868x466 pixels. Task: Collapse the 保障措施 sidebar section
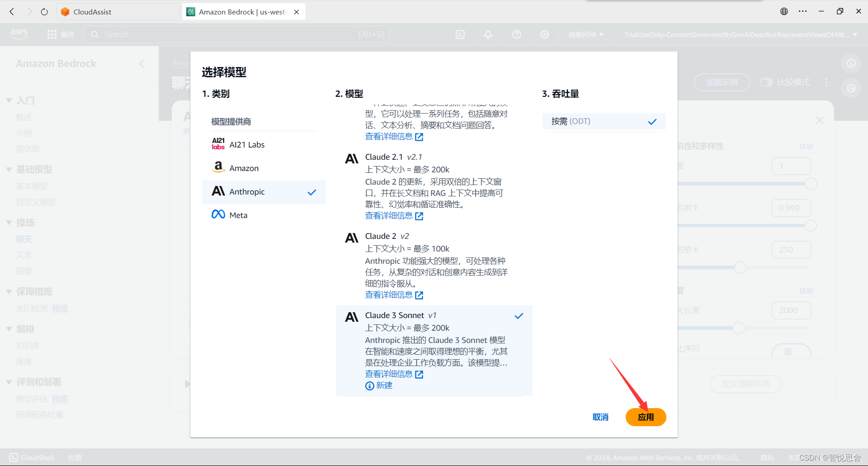click(x=9, y=291)
